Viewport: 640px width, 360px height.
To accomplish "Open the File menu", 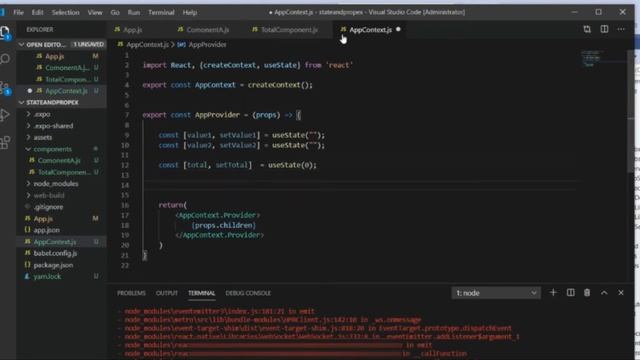I will (18, 12).
